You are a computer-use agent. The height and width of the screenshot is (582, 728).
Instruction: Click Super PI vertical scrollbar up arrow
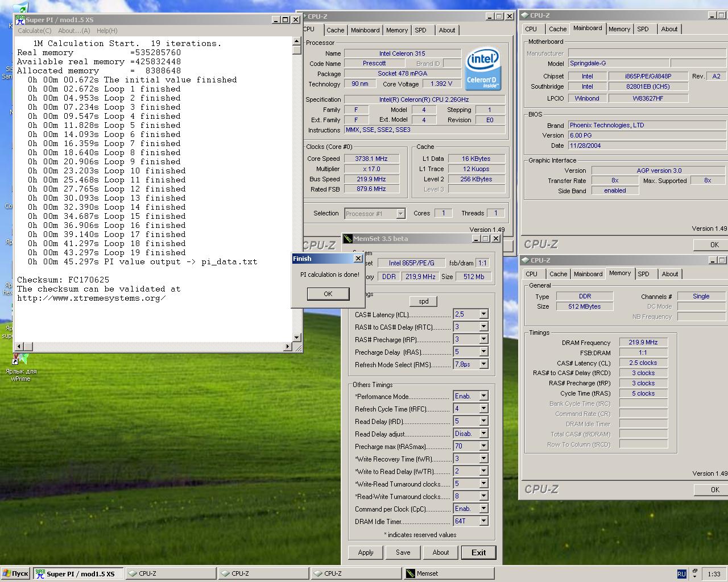pos(296,41)
